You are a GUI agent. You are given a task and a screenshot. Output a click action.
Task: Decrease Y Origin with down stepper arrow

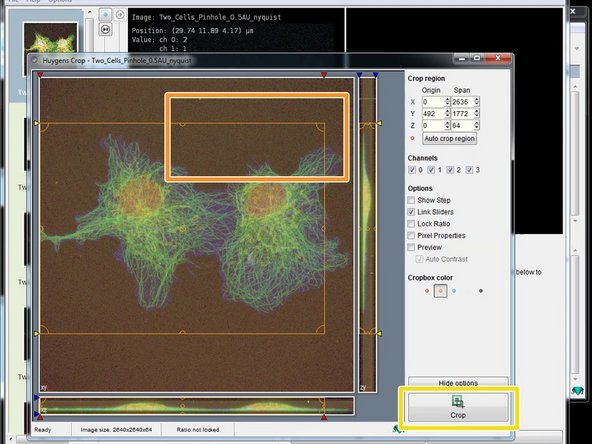(x=447, y=116)
